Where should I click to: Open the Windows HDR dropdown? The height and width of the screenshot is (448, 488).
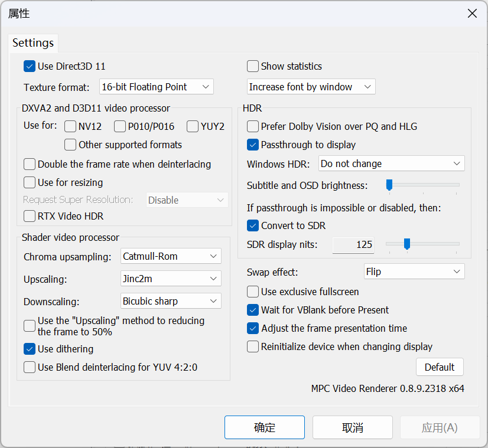coord(391,163)
